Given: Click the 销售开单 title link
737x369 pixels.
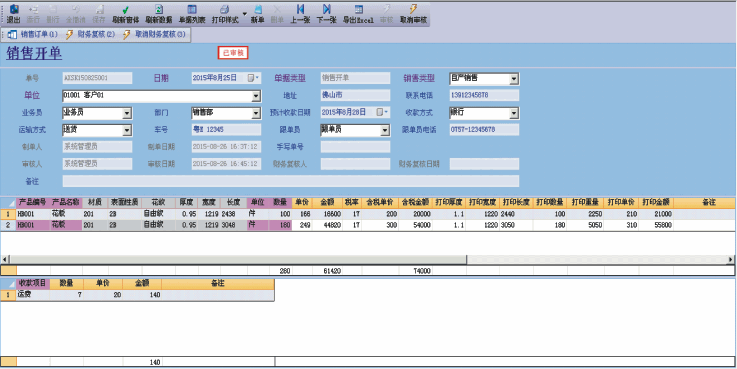Looking at the screenshot, I should click(x=34, y=53).
